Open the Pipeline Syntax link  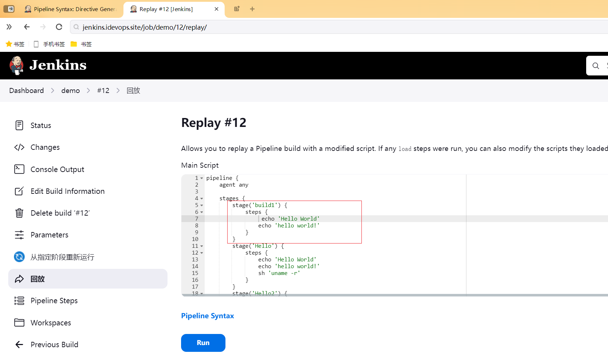208,316
